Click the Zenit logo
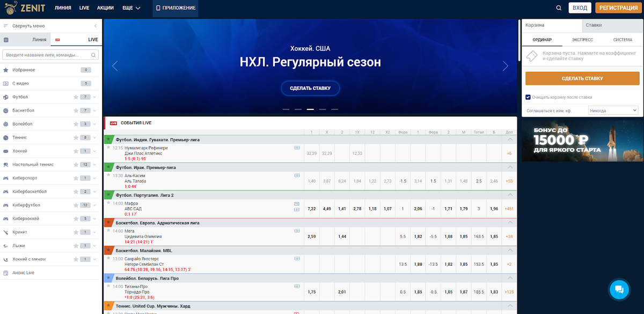Screen dimensions: 644x314 tap(25, 8)
